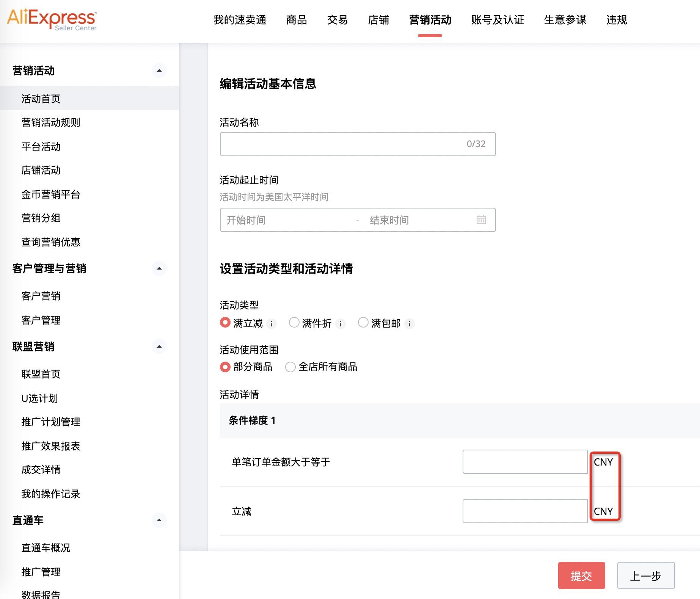Switch to the 商品 top menu
The image size is (700, 599).
coord(296,20)
